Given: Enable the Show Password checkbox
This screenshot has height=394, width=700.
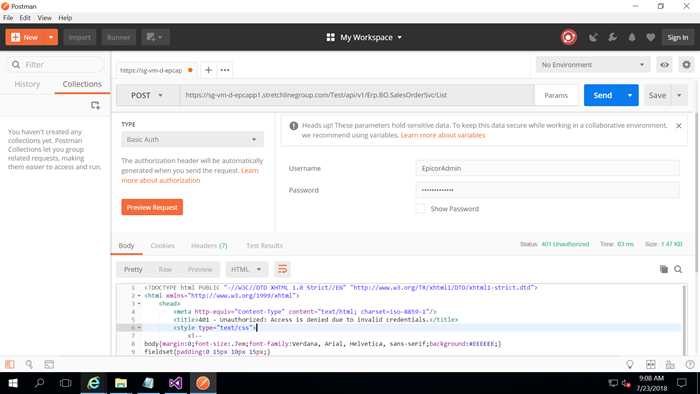Looking at the screenshot, I should (420, 208).
